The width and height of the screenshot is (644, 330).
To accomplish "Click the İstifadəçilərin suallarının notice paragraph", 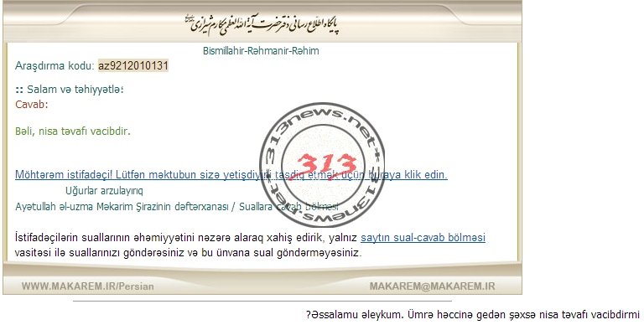I will [x=250, y=245].
